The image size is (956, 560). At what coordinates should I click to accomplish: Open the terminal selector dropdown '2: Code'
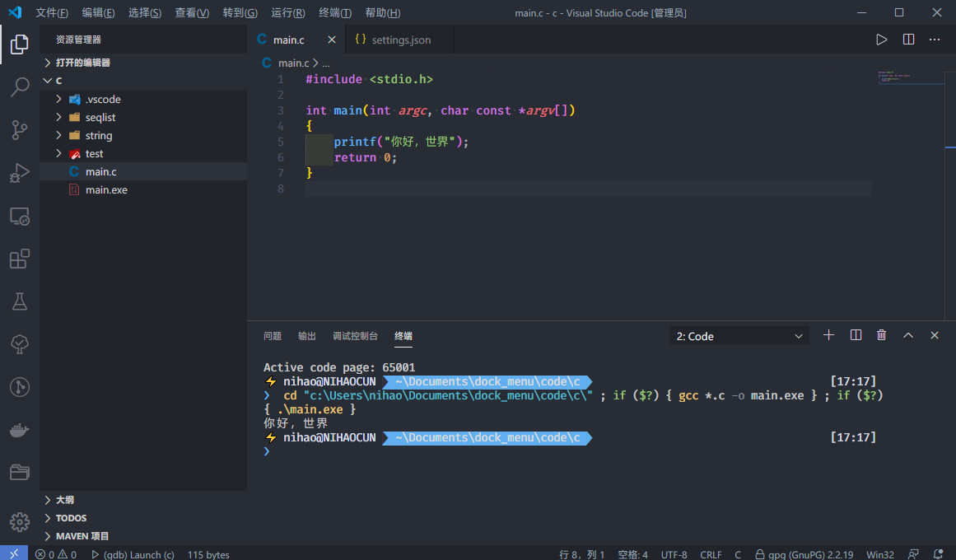tap(739, 336)
